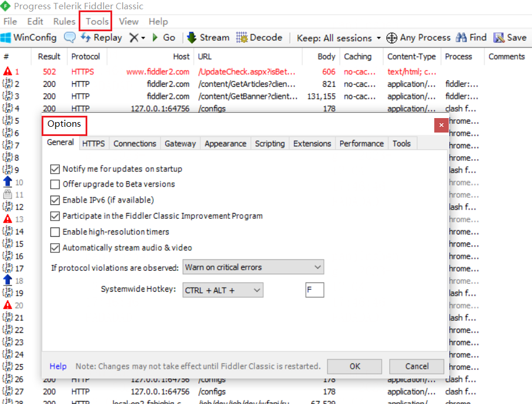Open the Systemwide Hotkey modifier dropdown
532x404 pixels.
point(223,291)
